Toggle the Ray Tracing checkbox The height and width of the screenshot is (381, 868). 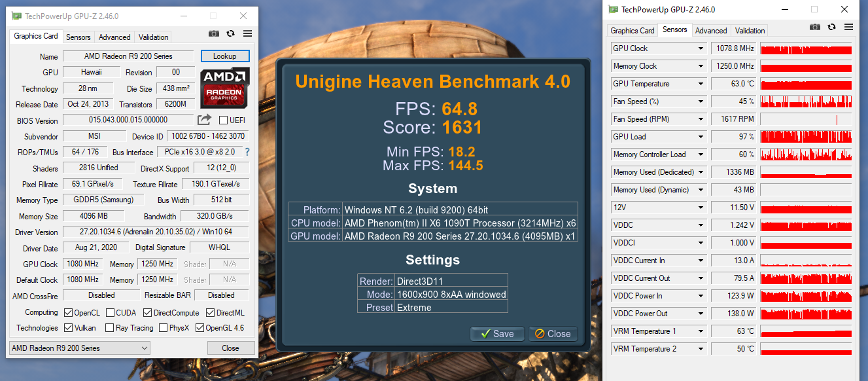pyautogui.click(x=109, y=328)
